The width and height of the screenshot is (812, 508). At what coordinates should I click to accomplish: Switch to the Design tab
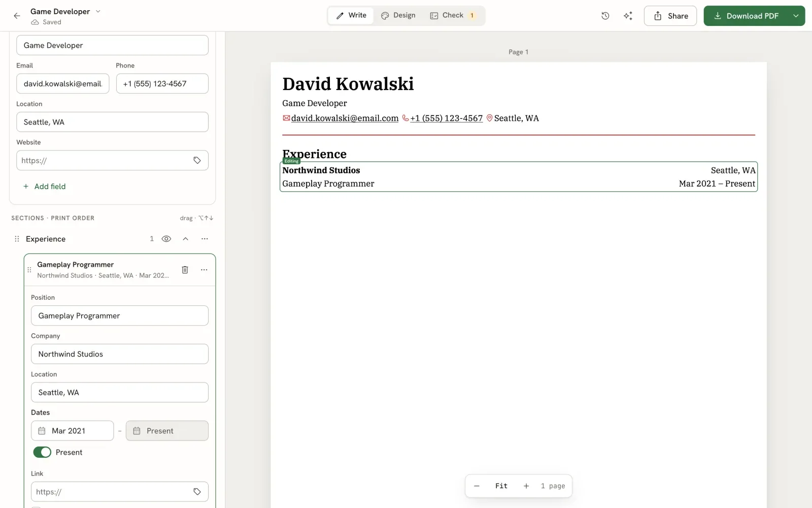(x=398, y=15)
